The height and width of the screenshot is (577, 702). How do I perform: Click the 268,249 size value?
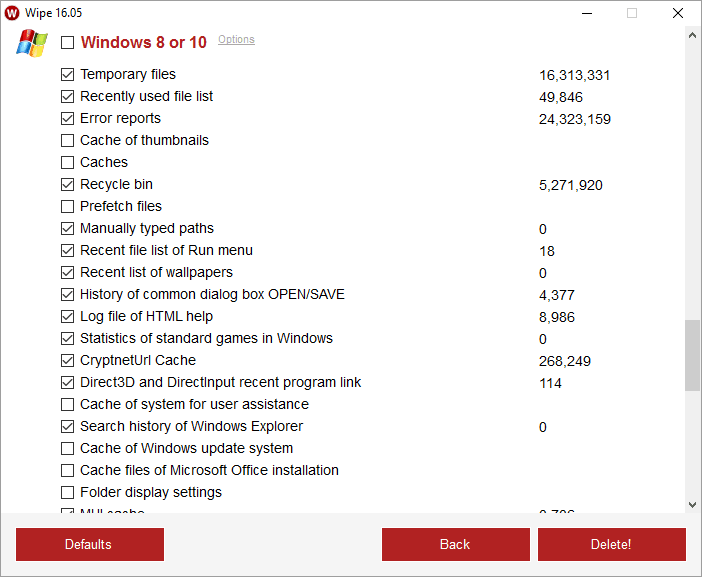click(565, 361)
